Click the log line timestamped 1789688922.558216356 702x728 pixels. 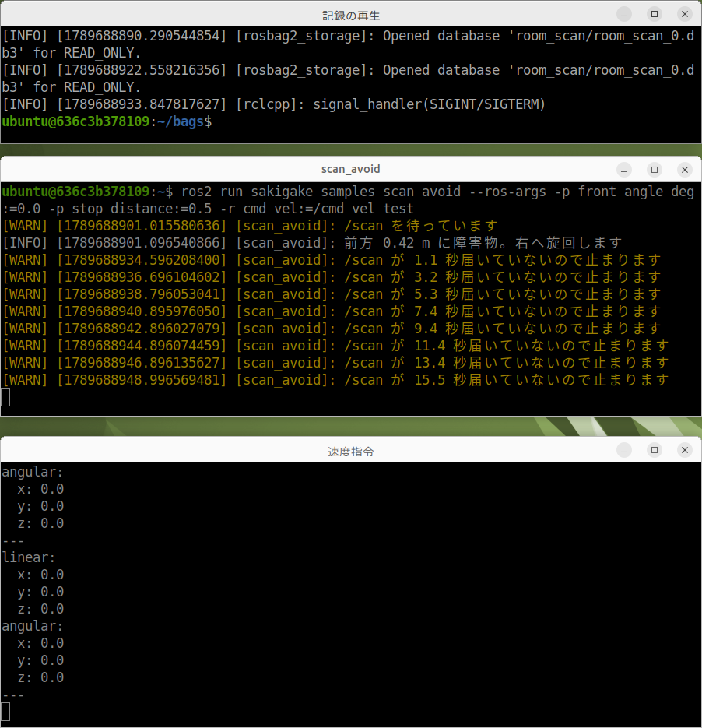tap(348, 79)
